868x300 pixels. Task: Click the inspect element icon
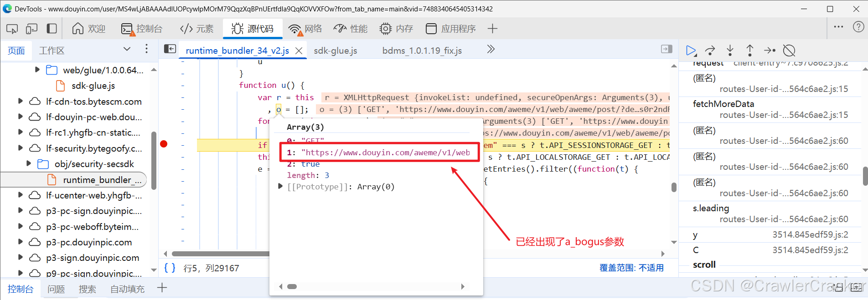(x=12, y=29)
